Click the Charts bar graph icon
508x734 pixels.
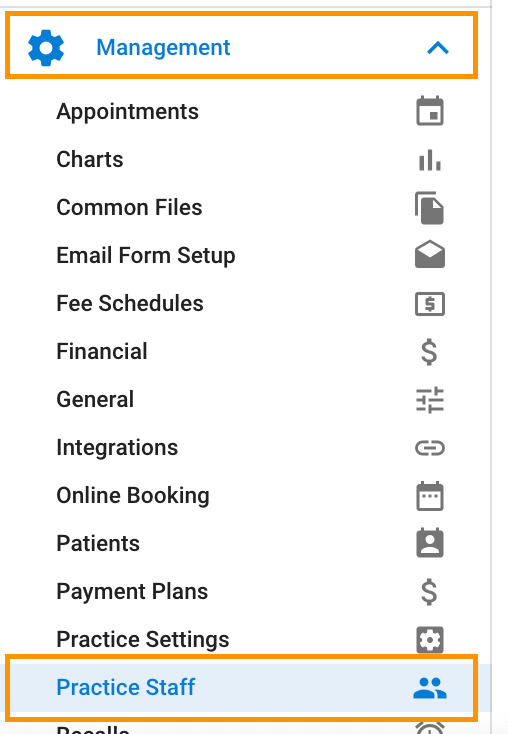click(430, 160)
